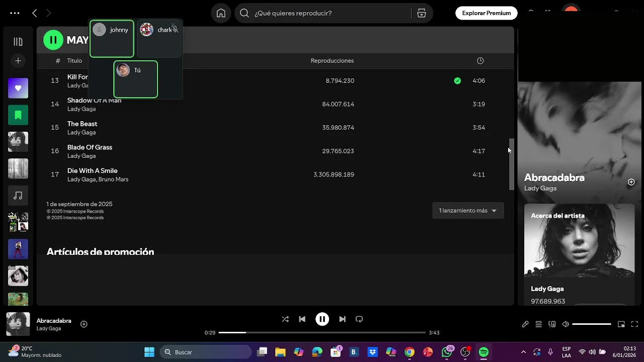Image resolution: width=644 pixels, height=362 pixels.
Task: Open Die With A Smile track
Action: click(93, 171)
